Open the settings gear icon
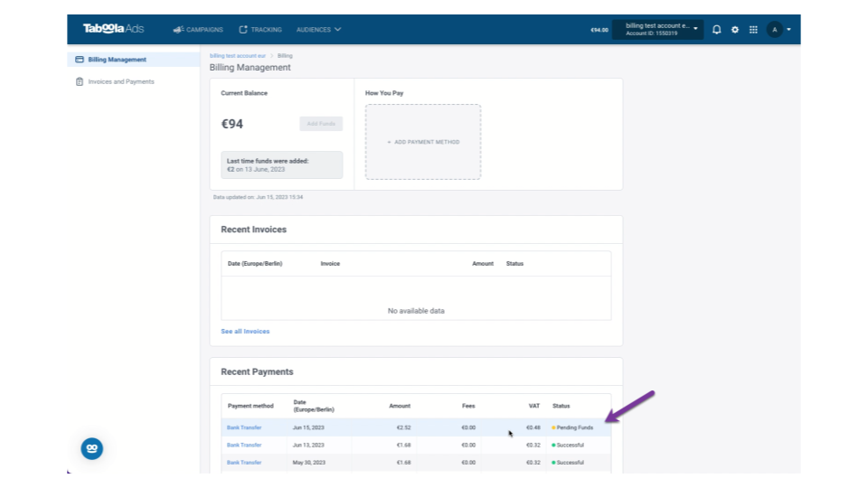Screen dimensions: 868x488 point(734,30)
